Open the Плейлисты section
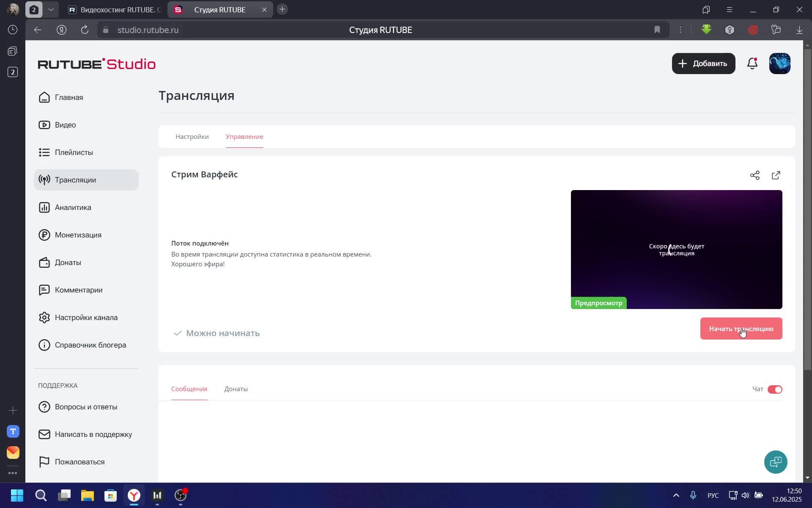The height and width of the screenshot is (508, 812). coord(74,152)
